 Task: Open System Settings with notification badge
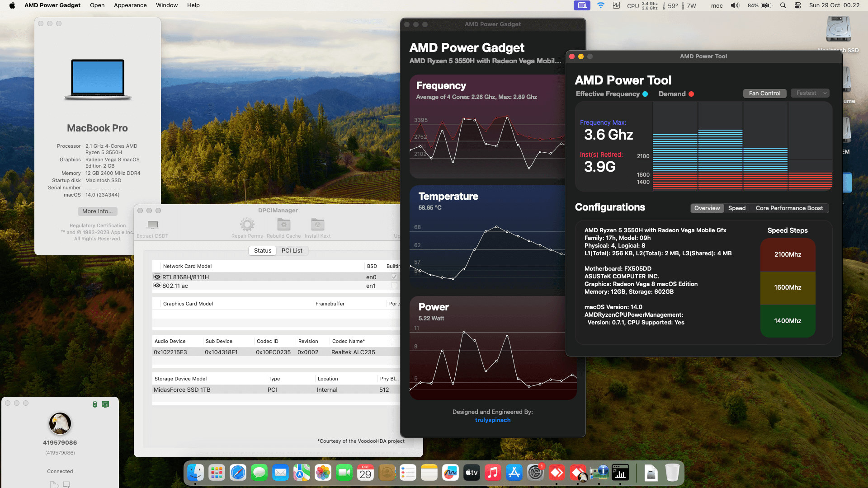(x=535, y=473)
